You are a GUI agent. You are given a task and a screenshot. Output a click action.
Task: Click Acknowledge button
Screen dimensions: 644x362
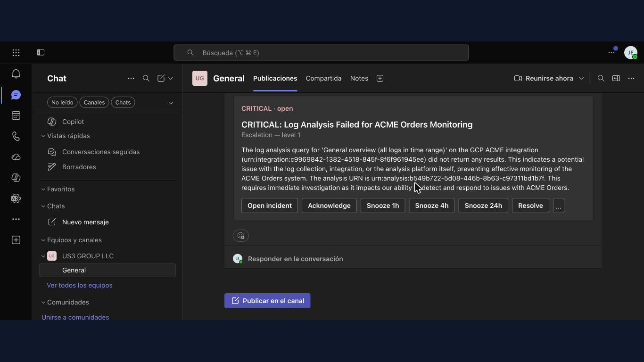tap(329, 206)
